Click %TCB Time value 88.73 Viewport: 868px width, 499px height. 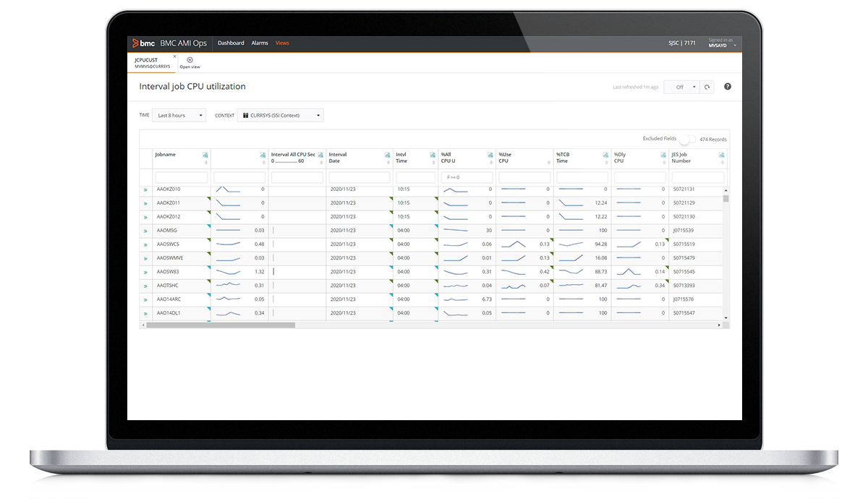(x=600, y=272)
